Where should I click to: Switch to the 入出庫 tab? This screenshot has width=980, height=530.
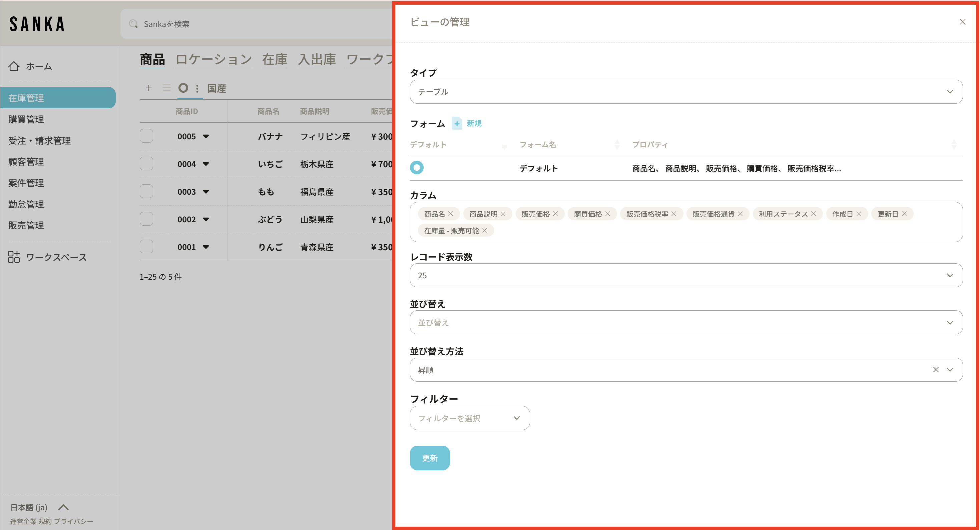[317, 60]
